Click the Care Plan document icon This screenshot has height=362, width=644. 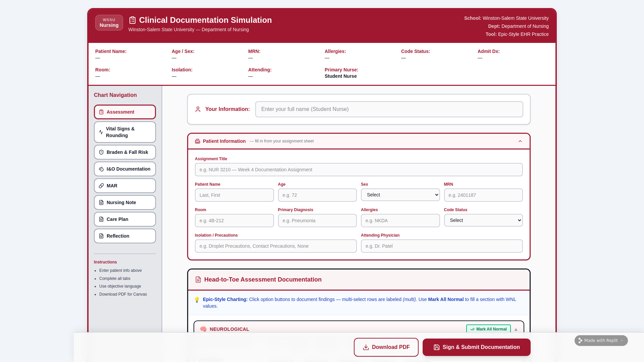(x=101, y=219)
